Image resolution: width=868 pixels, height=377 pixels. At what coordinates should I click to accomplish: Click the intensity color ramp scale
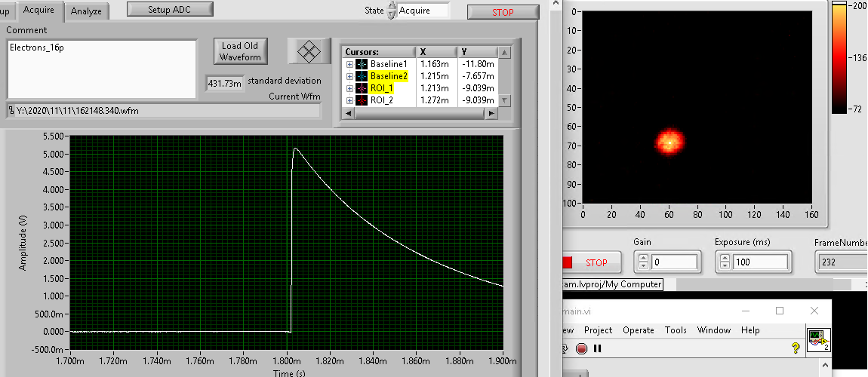pos(838,58)
